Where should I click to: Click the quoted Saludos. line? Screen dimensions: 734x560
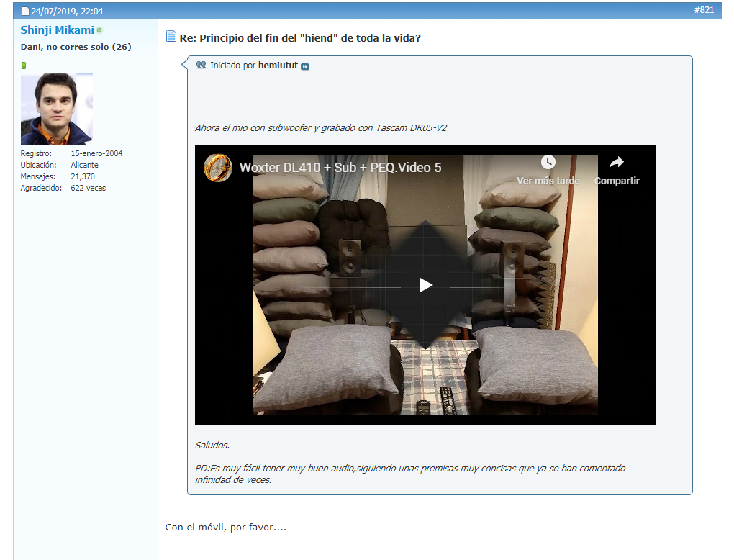[x=212, y=446]
